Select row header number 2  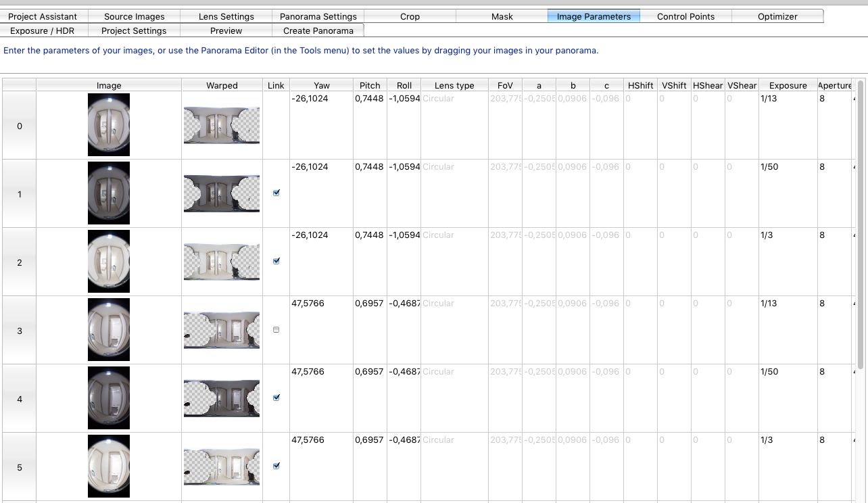click(x=19, y=262)
